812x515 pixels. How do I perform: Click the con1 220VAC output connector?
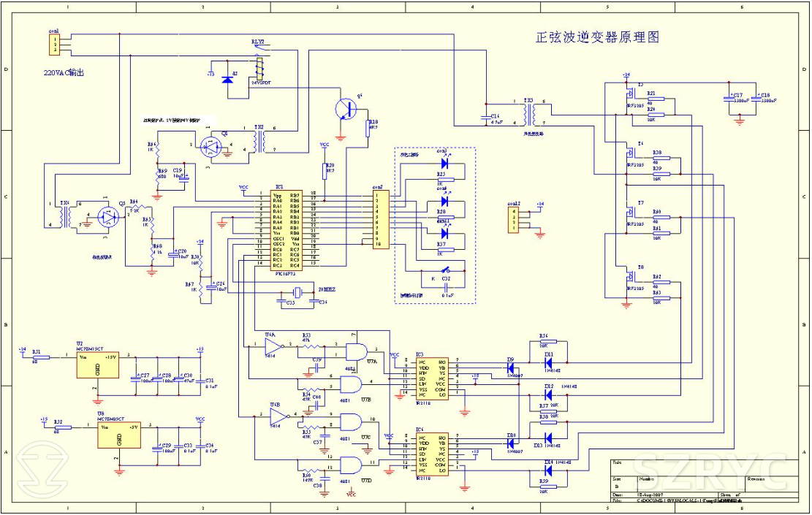[x=53, y=45]
